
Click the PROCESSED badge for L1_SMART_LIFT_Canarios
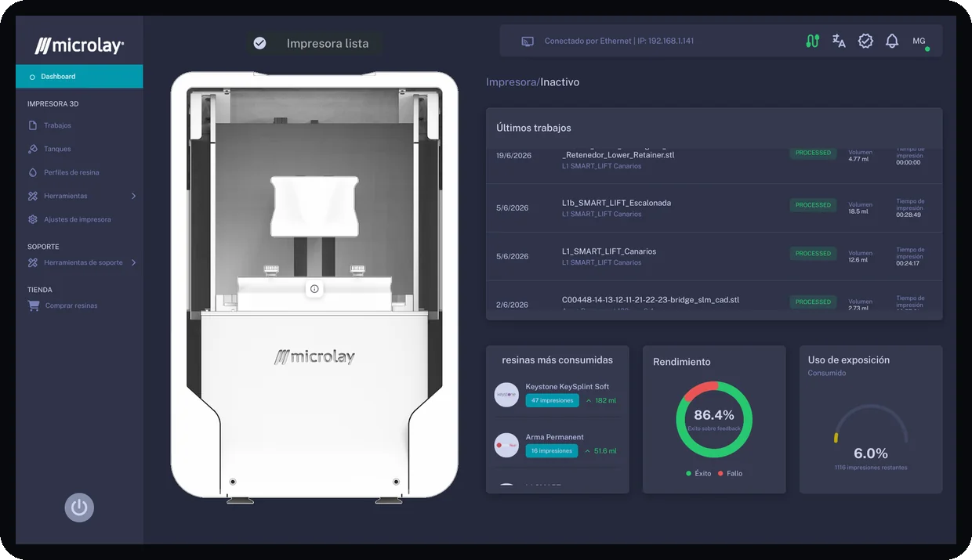pyautogui.click(x=813, y=254)
